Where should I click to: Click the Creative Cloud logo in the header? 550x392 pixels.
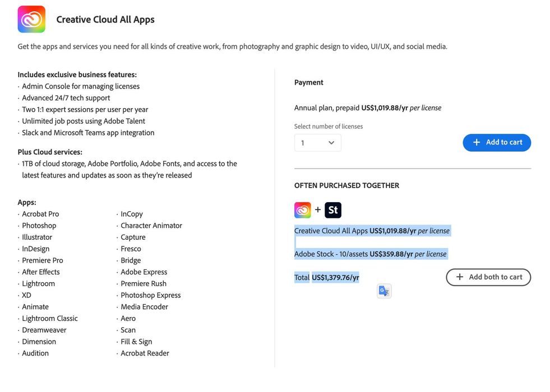[31, 19]
